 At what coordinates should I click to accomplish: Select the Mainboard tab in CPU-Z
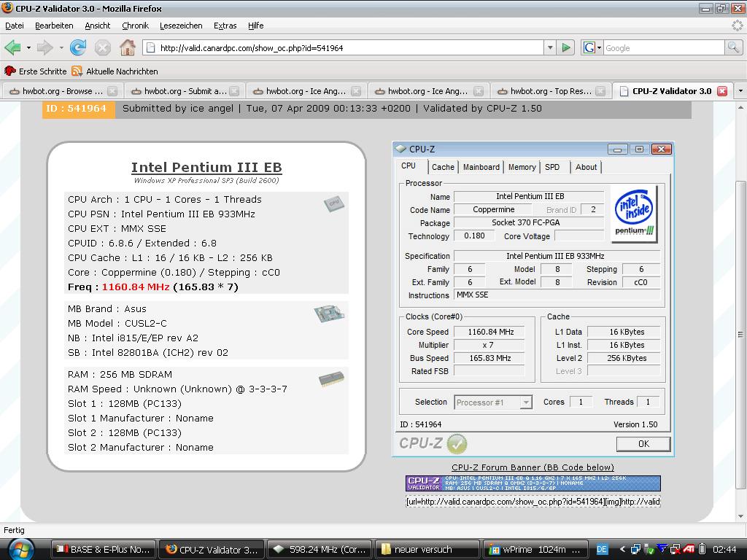tap(481, 167)
